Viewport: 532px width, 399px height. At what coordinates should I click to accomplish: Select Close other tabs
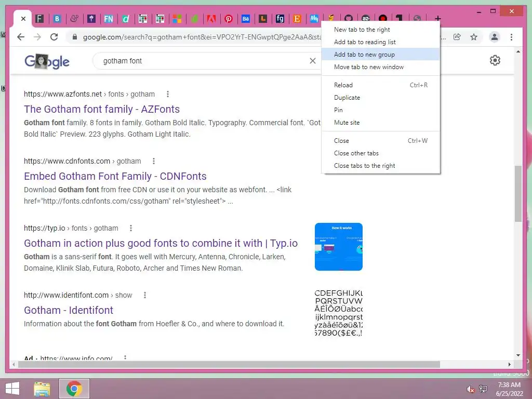pyautogui.click(x=381, y=153)
